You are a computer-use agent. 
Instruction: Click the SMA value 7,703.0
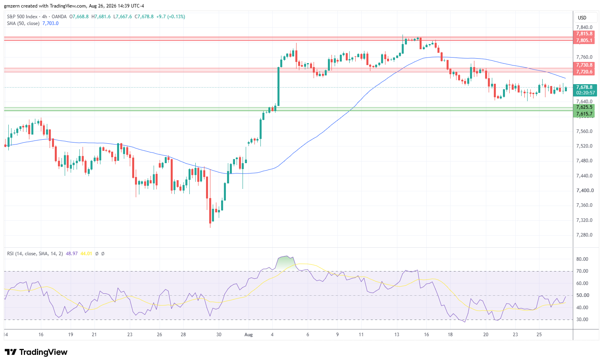click(50, 23)
